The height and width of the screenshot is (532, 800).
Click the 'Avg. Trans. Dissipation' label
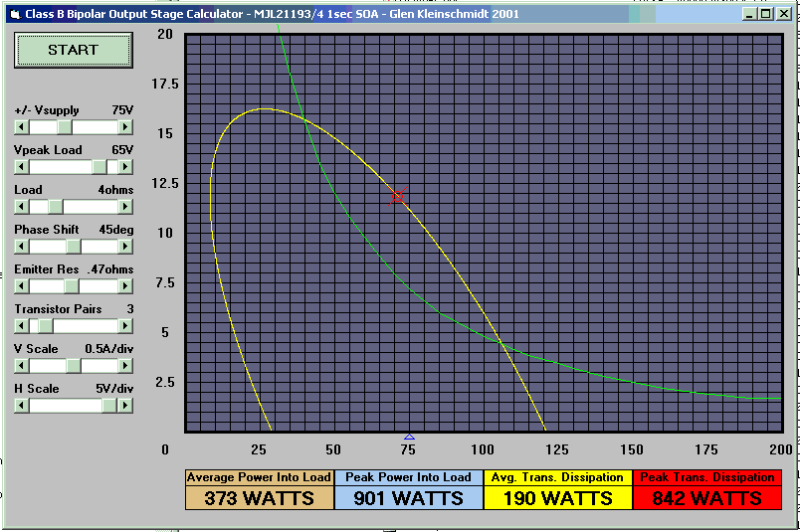pos(557,477)
